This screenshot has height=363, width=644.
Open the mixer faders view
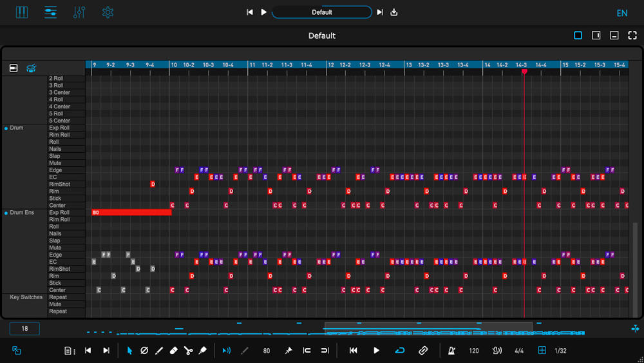click(79, 12)
